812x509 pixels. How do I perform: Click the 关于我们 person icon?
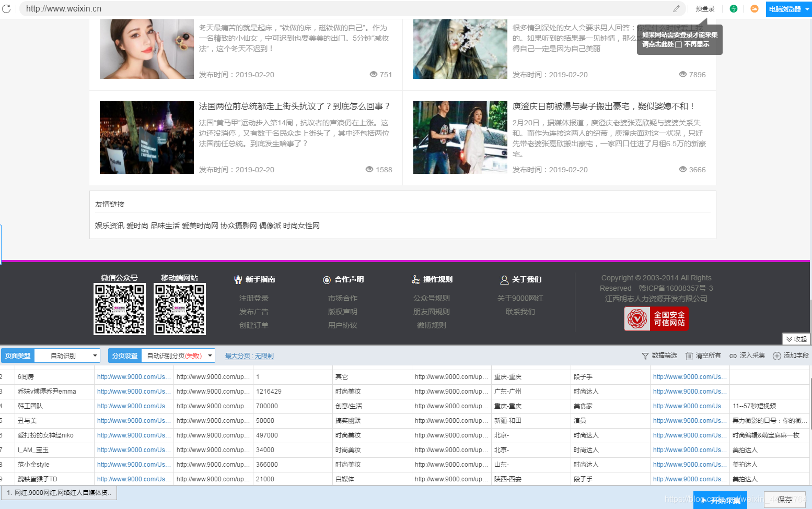point(505,280)
